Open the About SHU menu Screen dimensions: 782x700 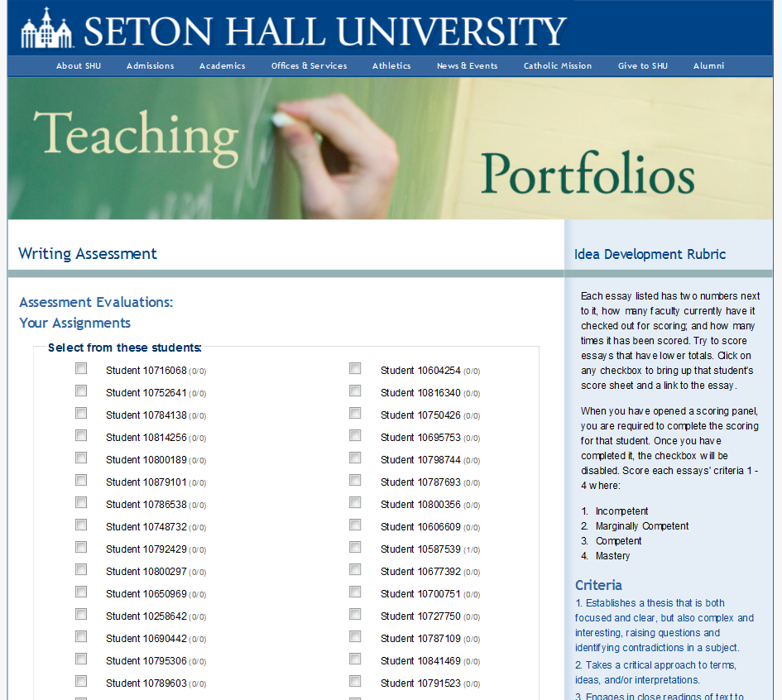(79, 66)
